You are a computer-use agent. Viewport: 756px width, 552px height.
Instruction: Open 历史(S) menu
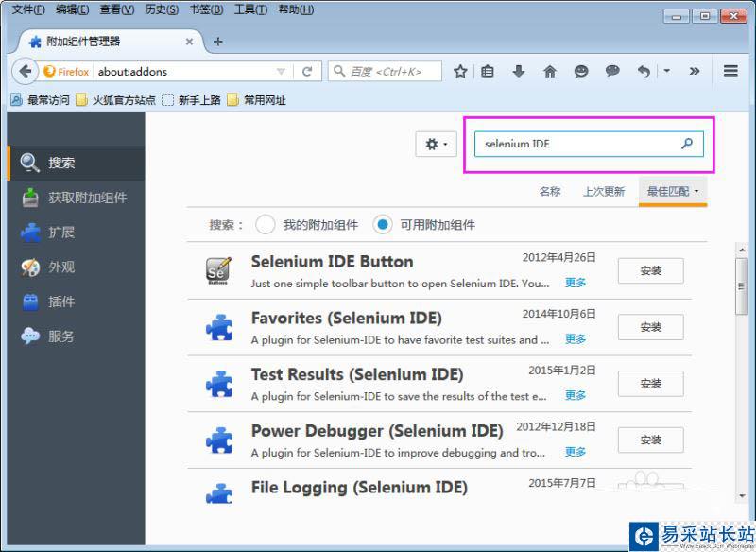(162, 9)
